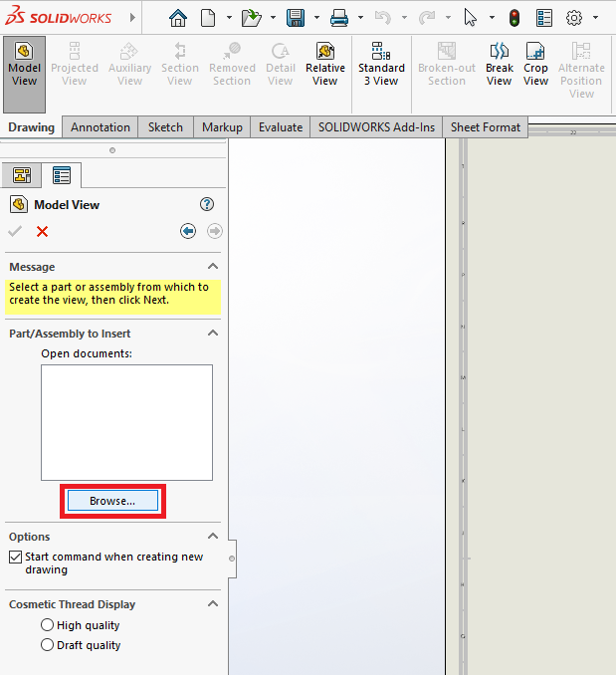Select the Break View tool
The height and width of the screenshot is (675, 616).
500,66
